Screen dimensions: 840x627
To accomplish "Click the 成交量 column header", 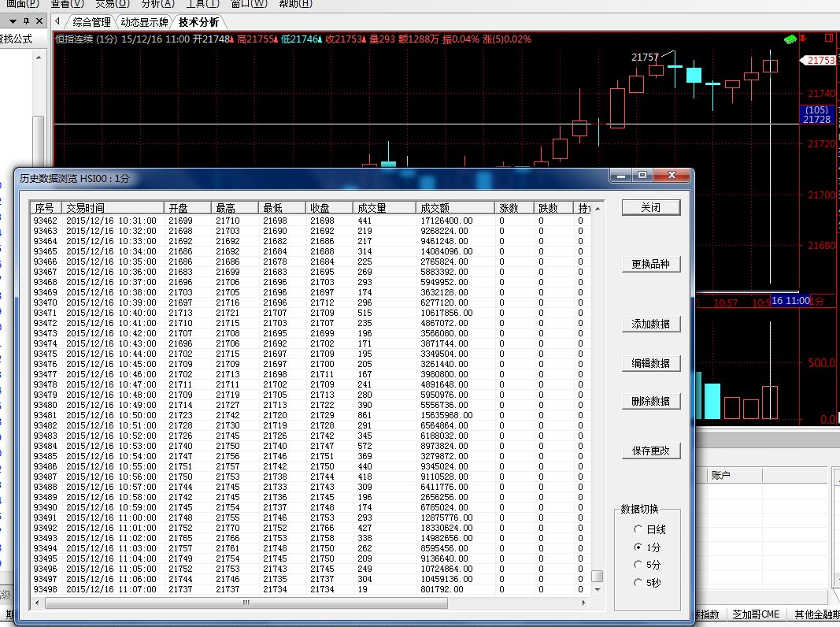I will click(383, 208).
